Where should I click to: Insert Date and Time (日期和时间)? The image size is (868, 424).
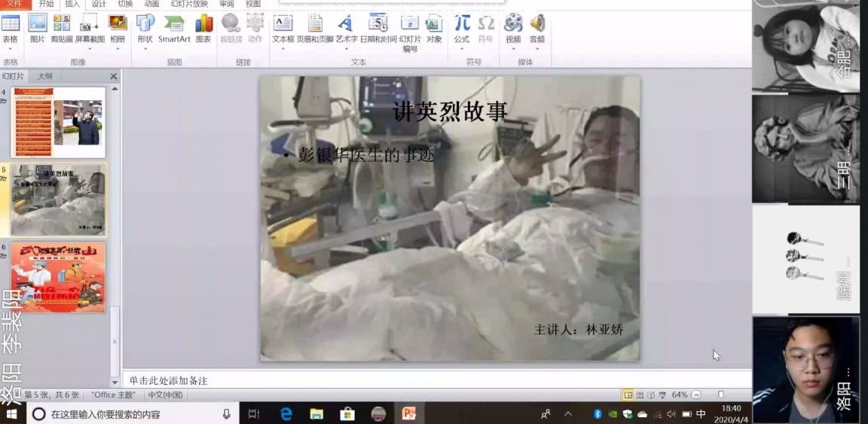coord(377,28)
